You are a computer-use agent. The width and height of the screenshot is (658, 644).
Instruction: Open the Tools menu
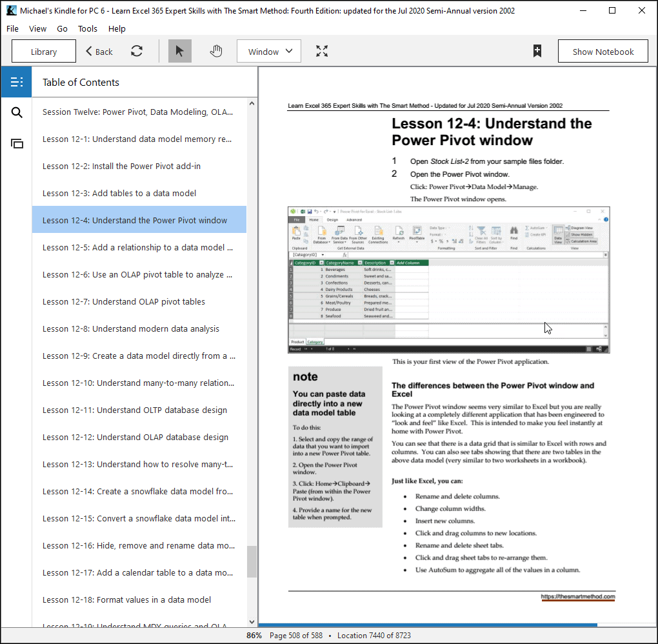click(x=88, y=28)
